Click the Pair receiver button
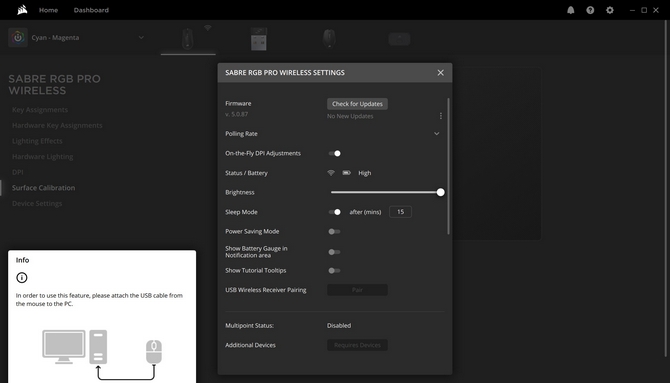The height and width of the screenshot is (383, 670). click(x=357, y=290)
